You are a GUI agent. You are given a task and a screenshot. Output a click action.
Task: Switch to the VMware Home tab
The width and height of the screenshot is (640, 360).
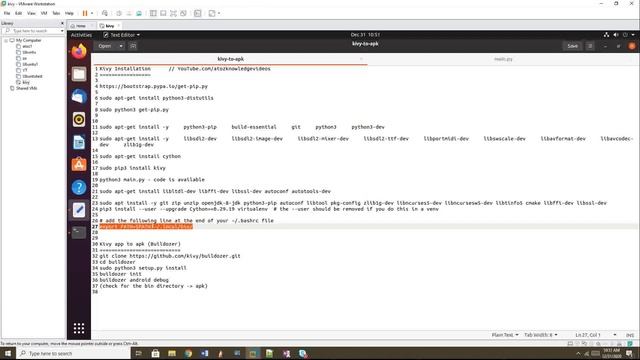tap(81, 26)
